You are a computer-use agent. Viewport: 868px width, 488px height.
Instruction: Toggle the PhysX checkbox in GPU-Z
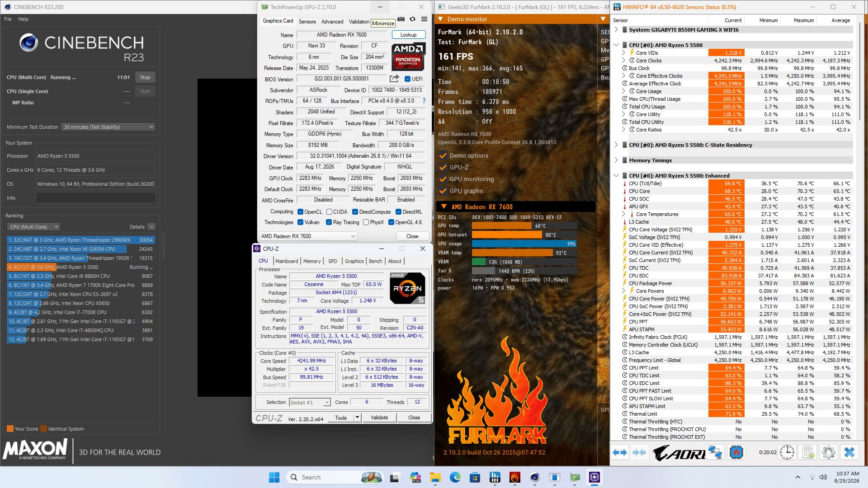pos(366,222)
